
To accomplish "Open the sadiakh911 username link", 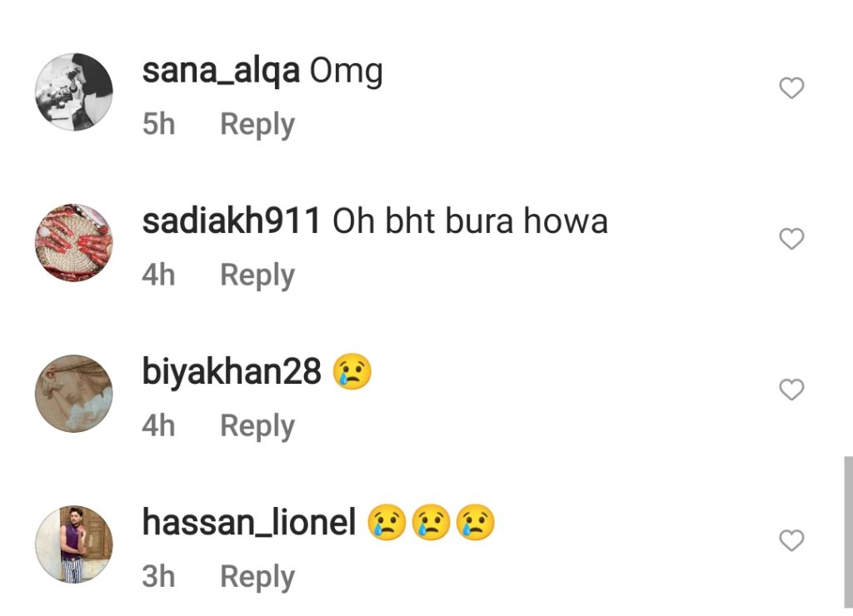I will pos(232,221).
